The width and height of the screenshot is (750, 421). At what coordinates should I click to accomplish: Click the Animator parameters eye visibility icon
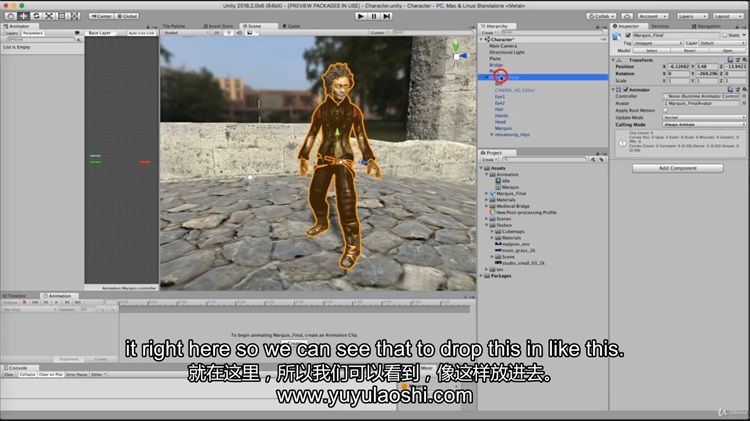point(77,33)
